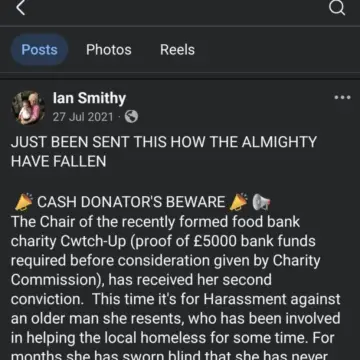The height and width of the screenshot is (360, 360).
Task: Click the globe public-audience icon
Action: coord(131,117)
